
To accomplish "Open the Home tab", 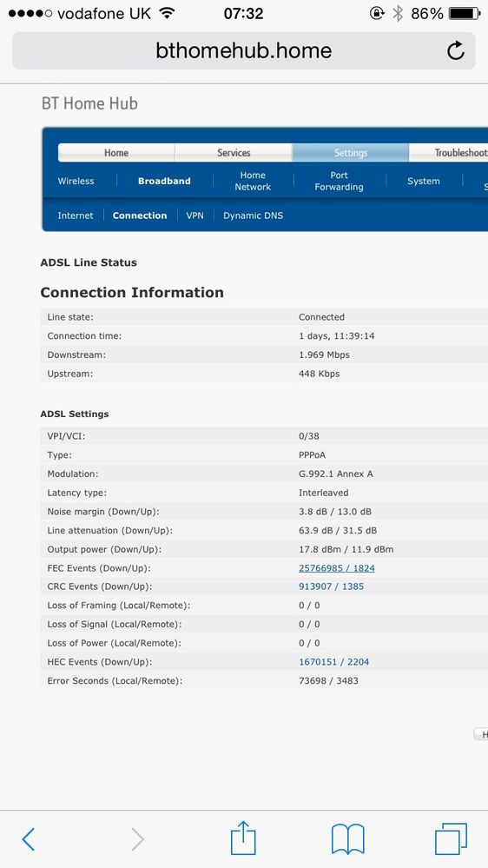I will [116, 153].
